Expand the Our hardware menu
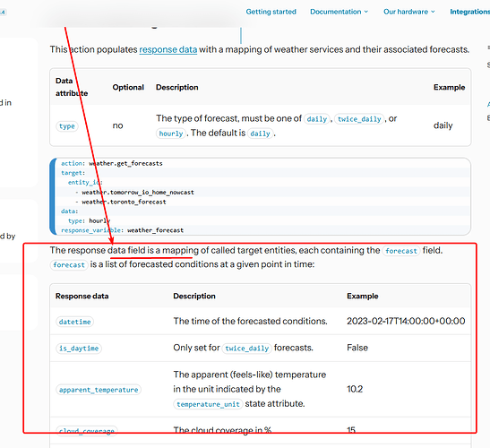Screen dimensions: 490x448 [409, 12]
